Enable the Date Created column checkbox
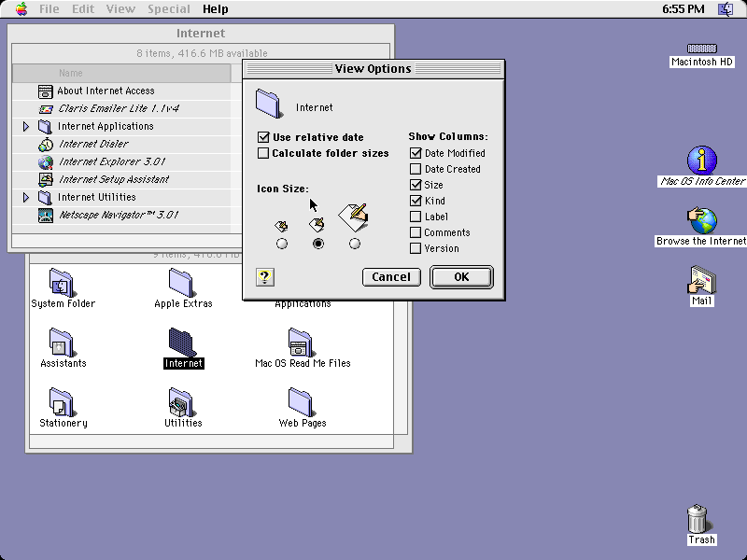 pyautogui.click(x=416, y=169)
